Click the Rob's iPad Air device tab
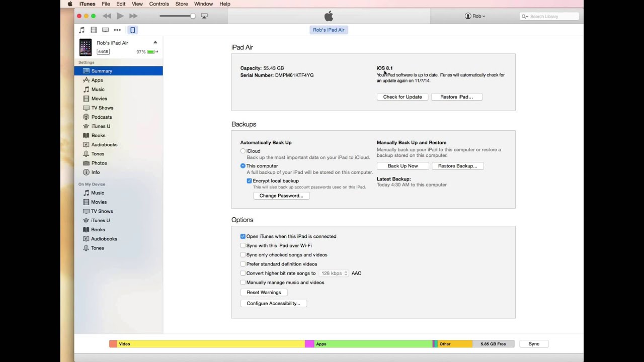Screen dimensions: 644x362 coord(329,30)
